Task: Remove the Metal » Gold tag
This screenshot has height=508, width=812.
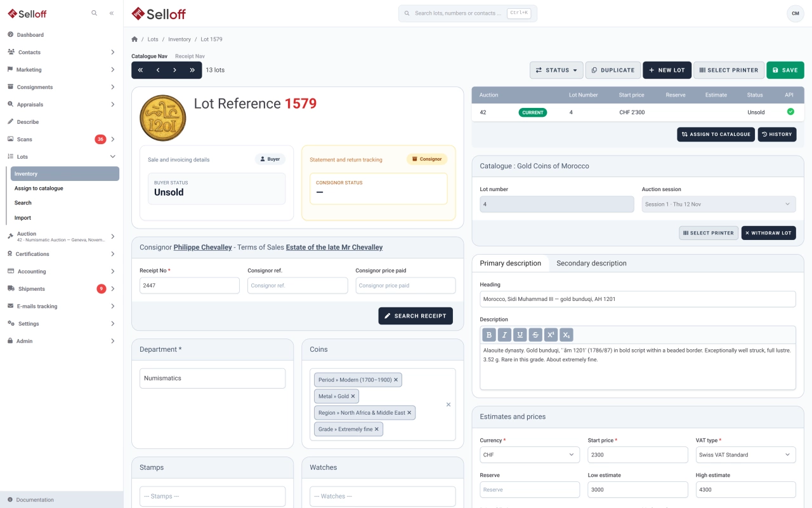Action: coord(353,396)
